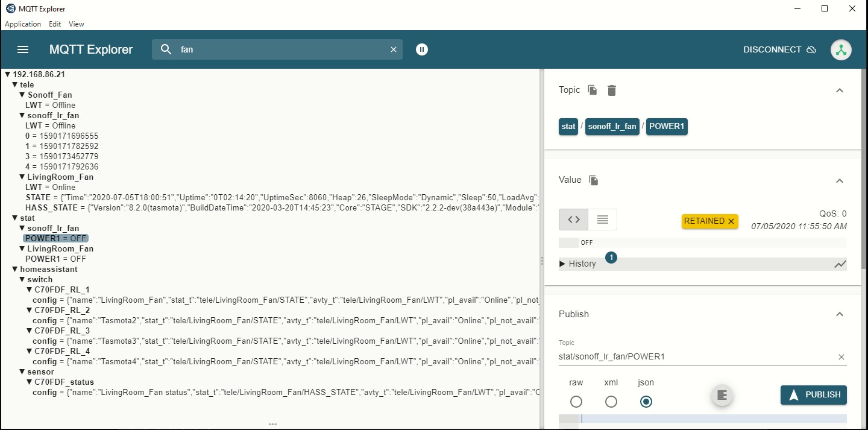This screenshot has height=430, width=868.
Task: Switch to raw code value view
Action: tap(574, 220)
